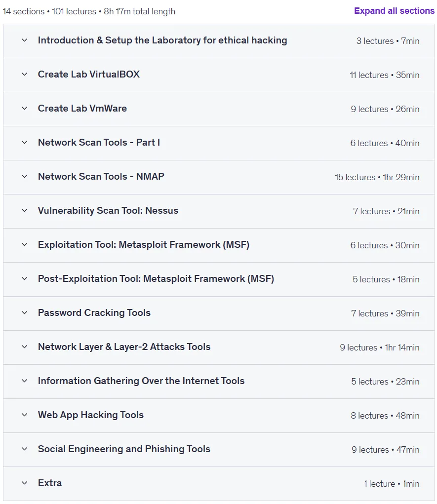
Task: Expand chevron for Network Scan Tools - Part I
Action: point(24,142)
